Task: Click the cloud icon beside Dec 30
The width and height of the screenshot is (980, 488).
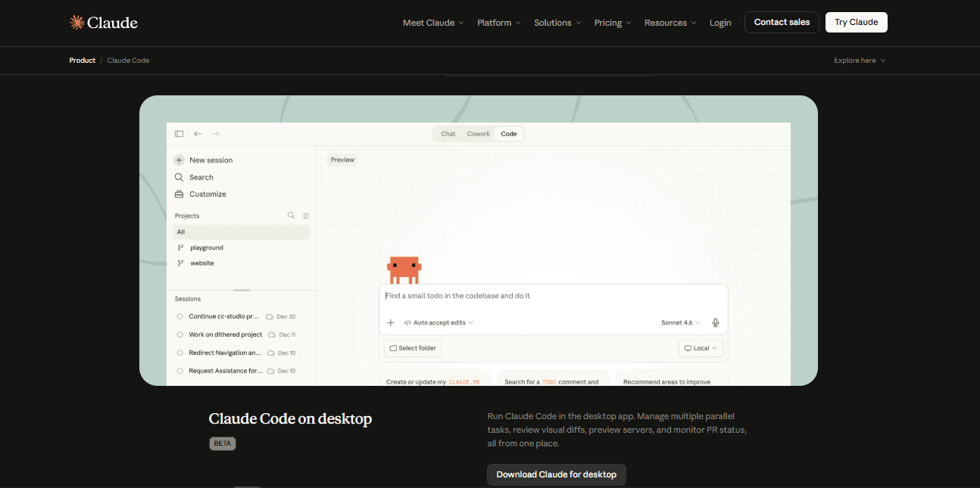Action: (x=270, y=316)
